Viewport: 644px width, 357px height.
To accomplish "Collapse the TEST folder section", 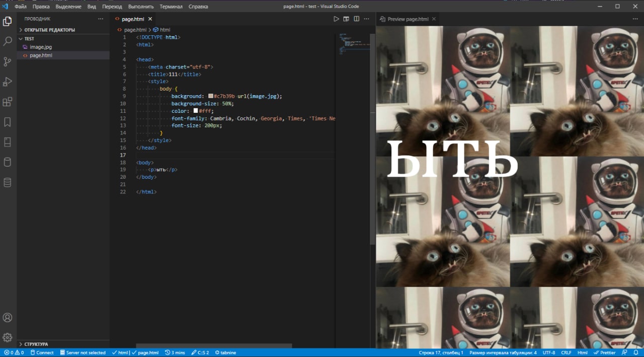I will (63, 38).
